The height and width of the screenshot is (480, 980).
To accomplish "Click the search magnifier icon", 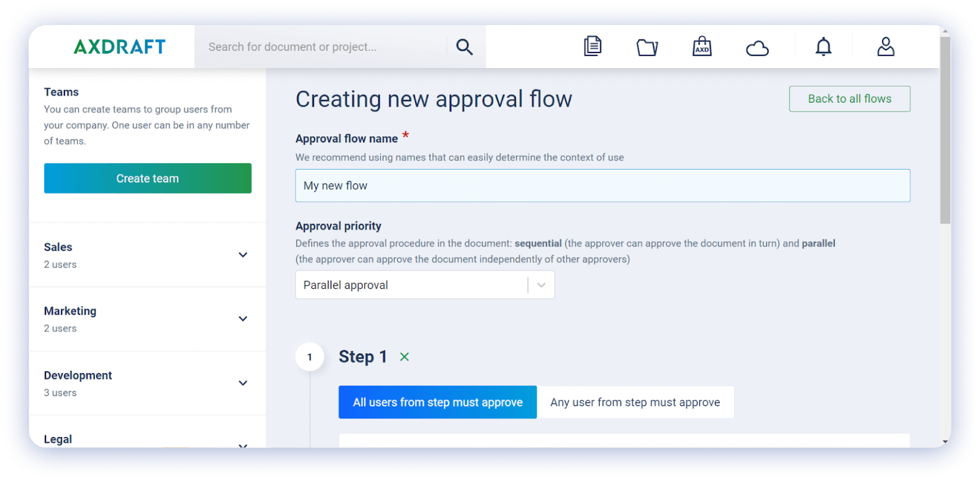I will [464, 47].
